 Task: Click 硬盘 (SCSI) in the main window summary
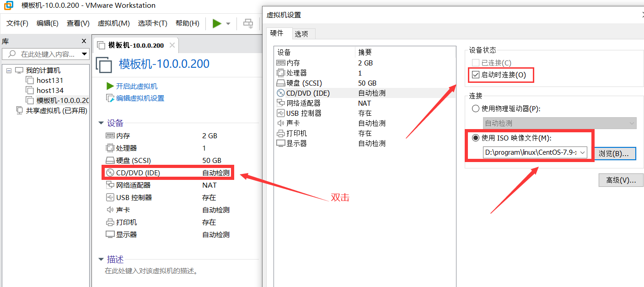134,161
